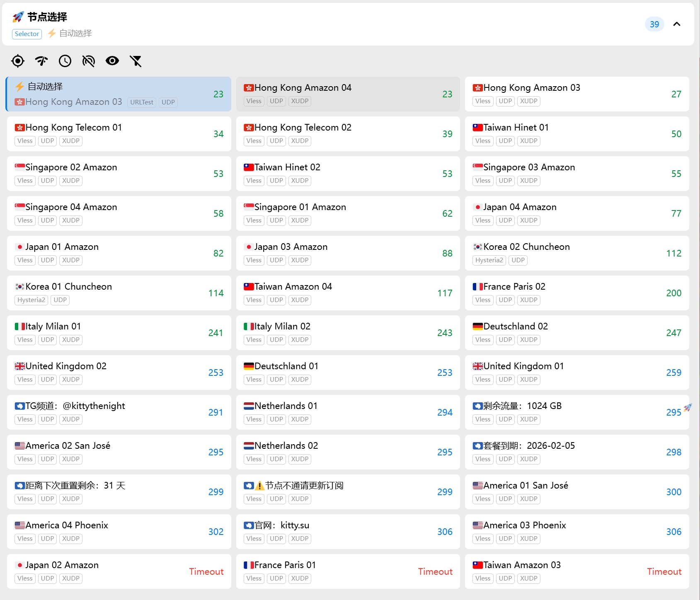Collapse the 节点选择 group with chevron
This screenshot has height=600, width=700.
tap(677, 24)
